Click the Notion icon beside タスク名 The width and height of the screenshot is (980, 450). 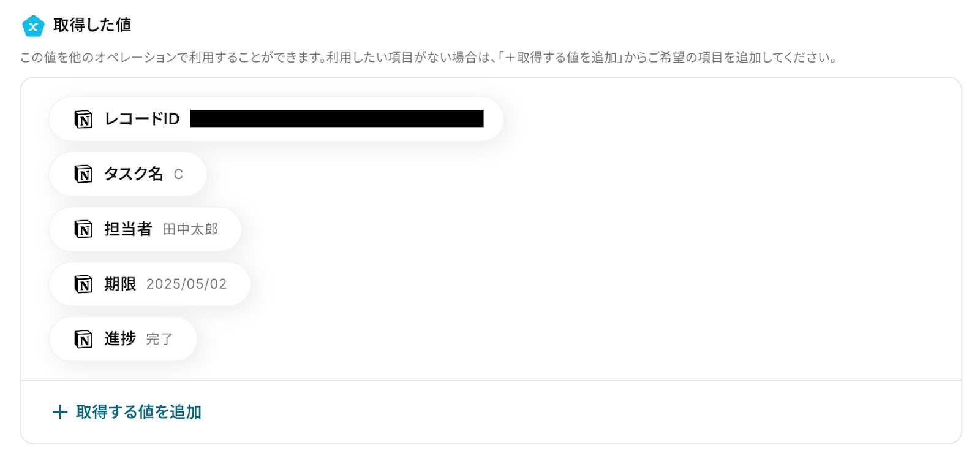(83, 174)
